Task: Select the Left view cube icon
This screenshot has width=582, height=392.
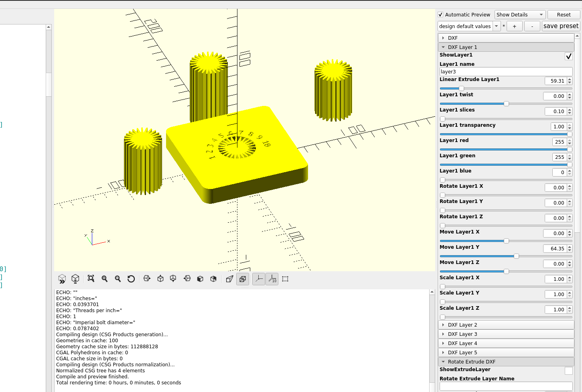Action: pyautogui.click(x=187, y=279)
